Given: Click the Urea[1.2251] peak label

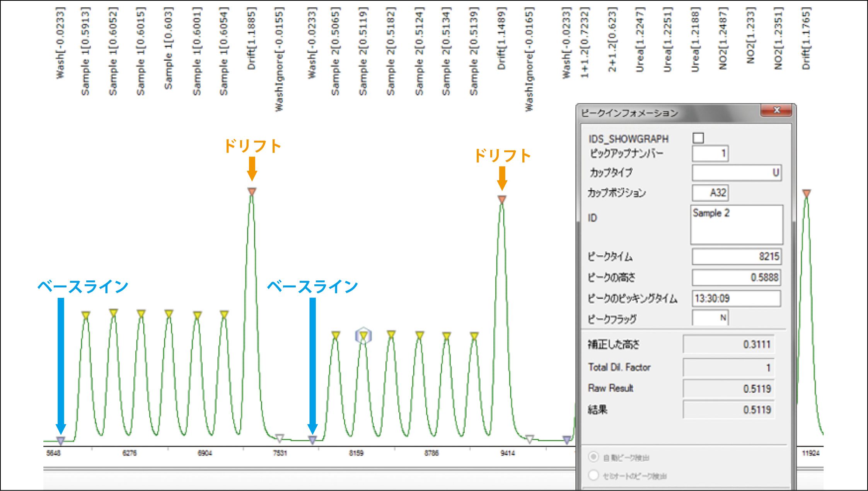Looking at the screenshot, I should point(668,39).
